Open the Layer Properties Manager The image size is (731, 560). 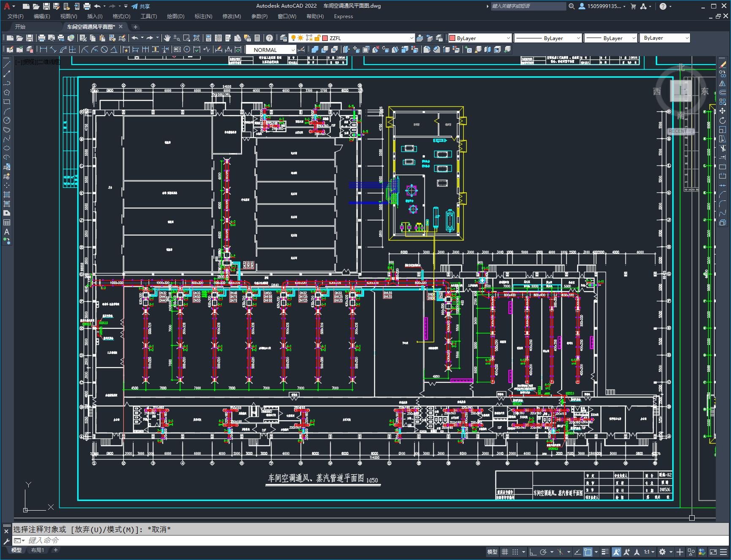(283, 38)
